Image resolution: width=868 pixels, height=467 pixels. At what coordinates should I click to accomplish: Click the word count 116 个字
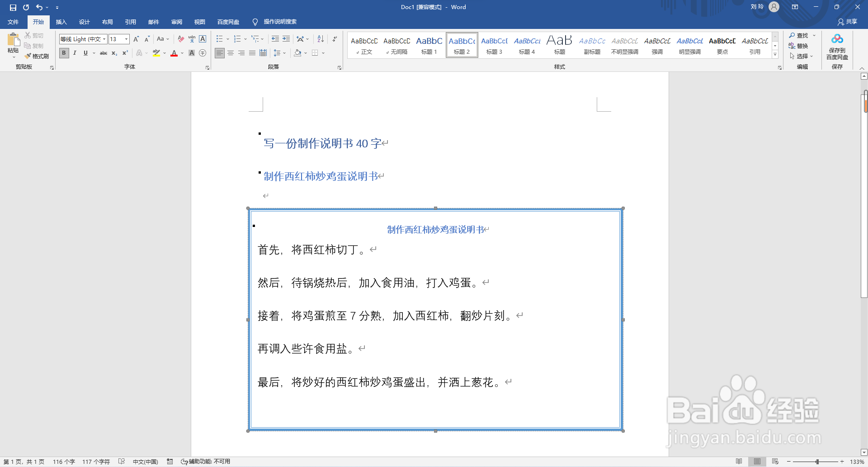coord(64,462)
